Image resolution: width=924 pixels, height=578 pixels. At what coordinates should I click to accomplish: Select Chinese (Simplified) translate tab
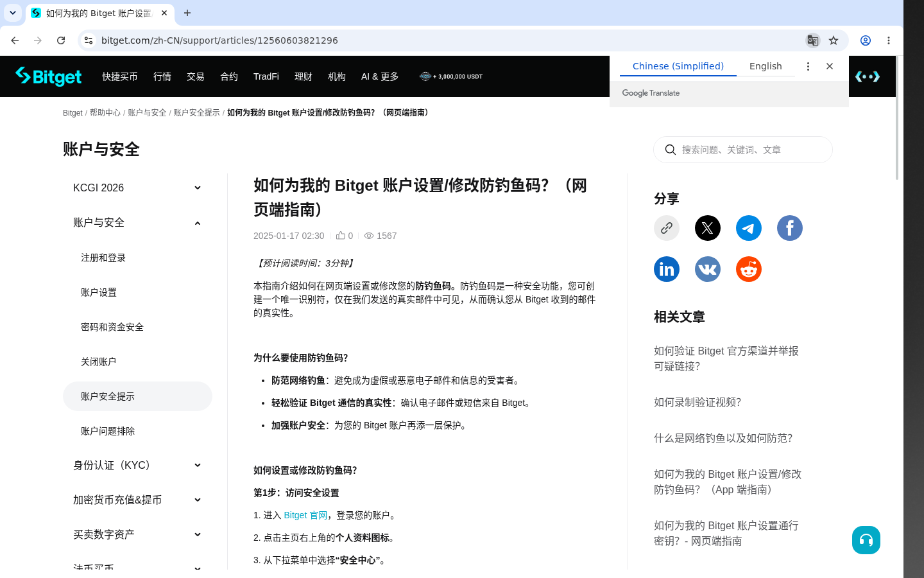click(678, 66)
